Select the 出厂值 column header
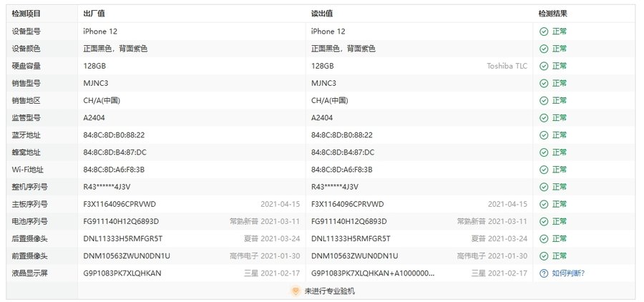This screenshot has height=302, width=644. point(94,14)
